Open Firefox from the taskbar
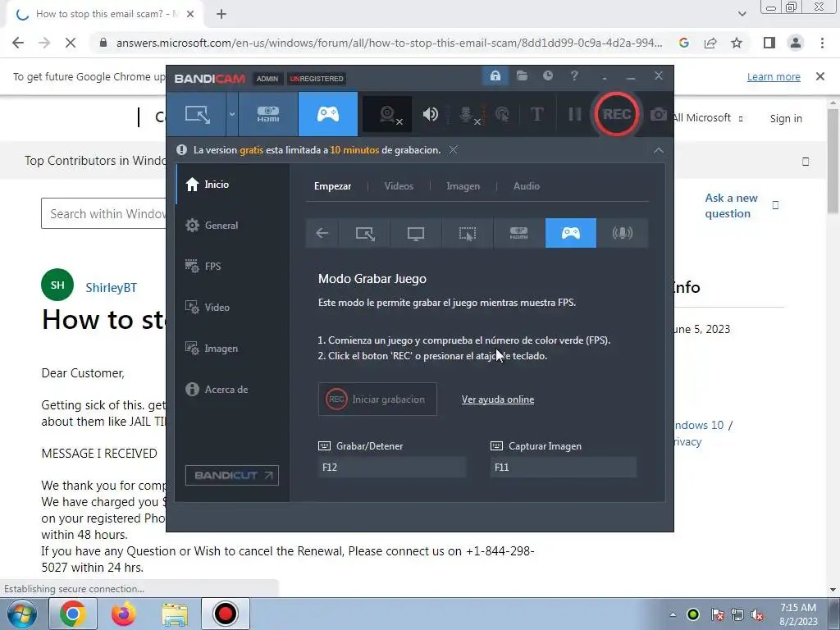The height and width of the screenshot is (630, 840). (x=123, y=614)
